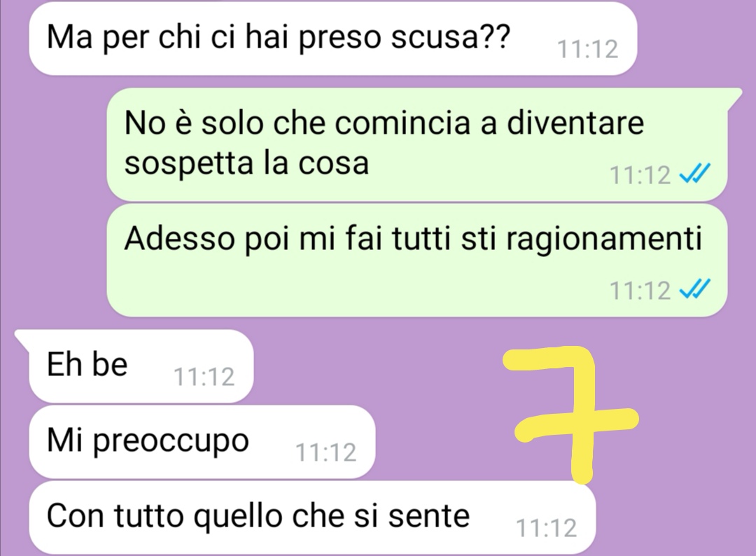Select the 'Eh be' message bubble
The image size is (756, 556).
click(141, 366)
